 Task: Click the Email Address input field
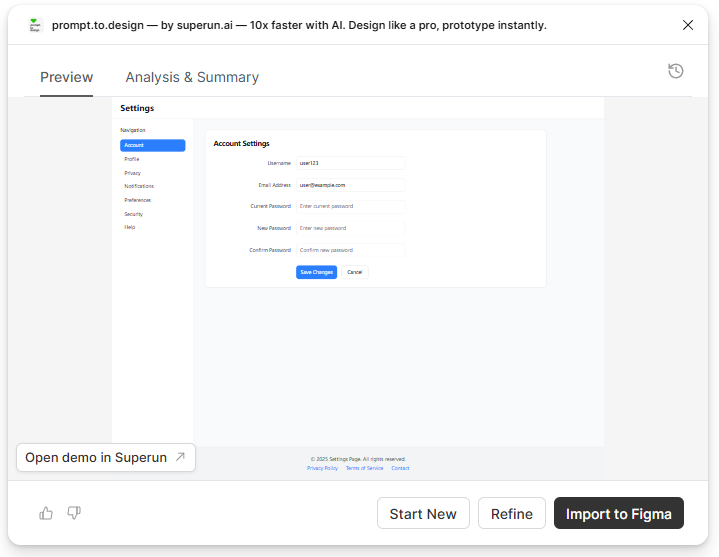(350, 185)
